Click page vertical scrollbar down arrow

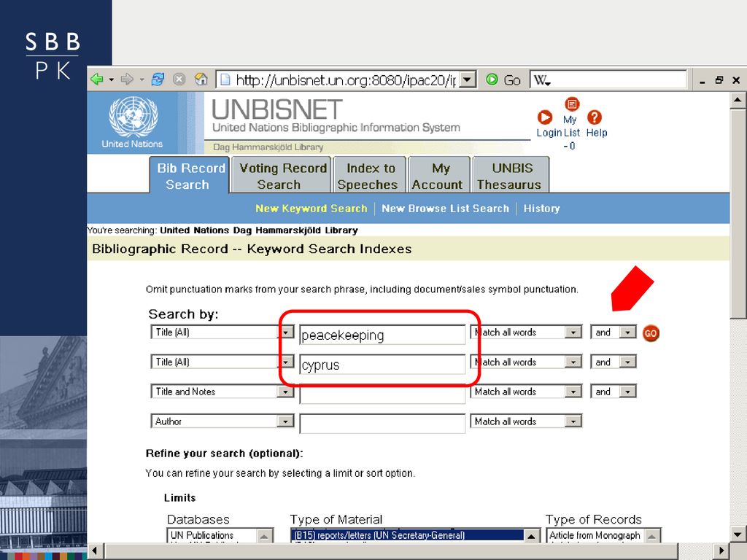(738, 534)
